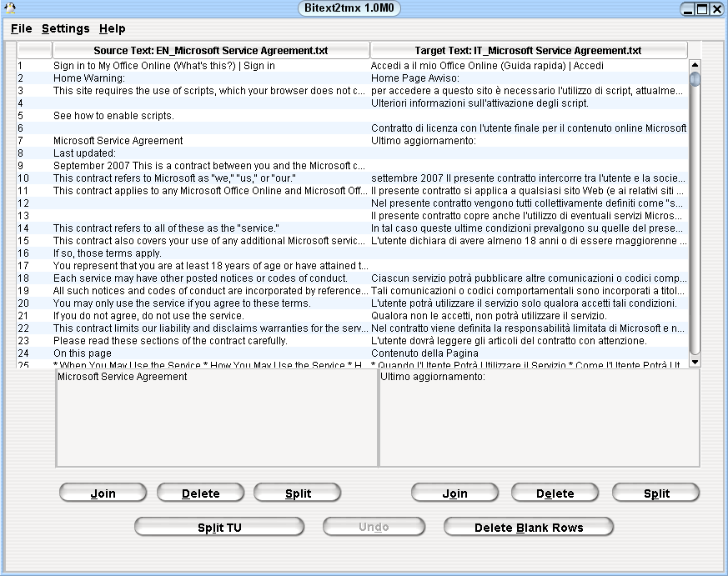Select source cell "Each service may have other posted notices…"
Screen dimensions: 728x576
tap(211, 278)
